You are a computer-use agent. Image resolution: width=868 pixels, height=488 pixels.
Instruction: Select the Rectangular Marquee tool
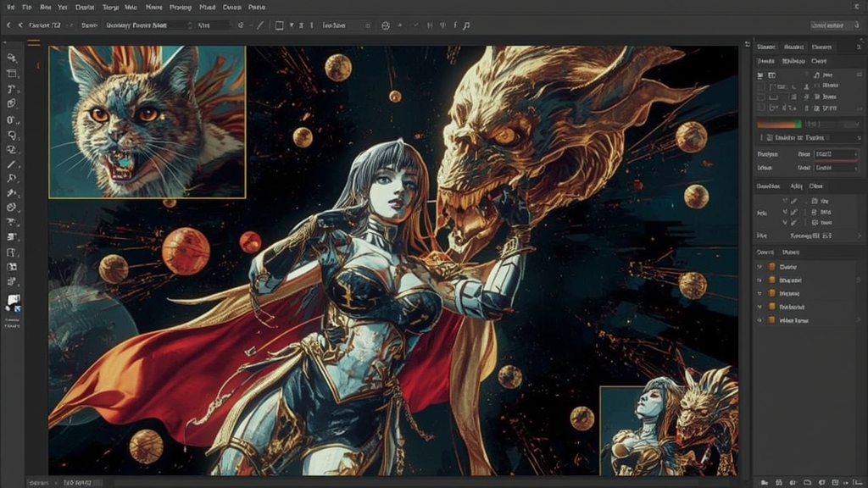point(12,74)
